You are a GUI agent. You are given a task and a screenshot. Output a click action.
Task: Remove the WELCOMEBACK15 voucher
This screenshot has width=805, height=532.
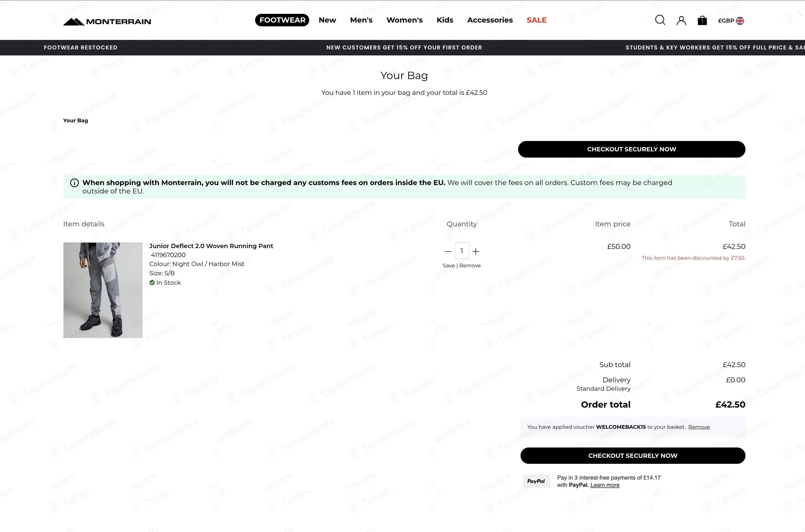pos(699,427)
